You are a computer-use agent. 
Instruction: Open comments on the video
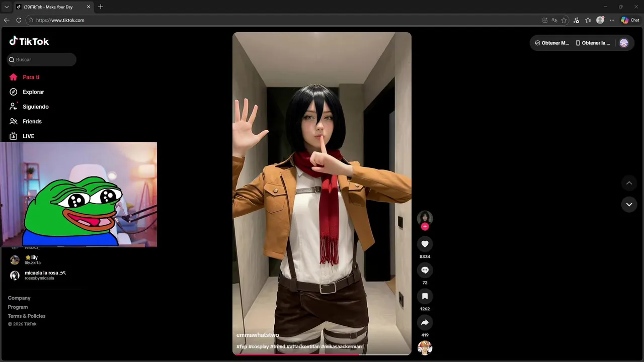pyautogui.click(x=425, y=270)
